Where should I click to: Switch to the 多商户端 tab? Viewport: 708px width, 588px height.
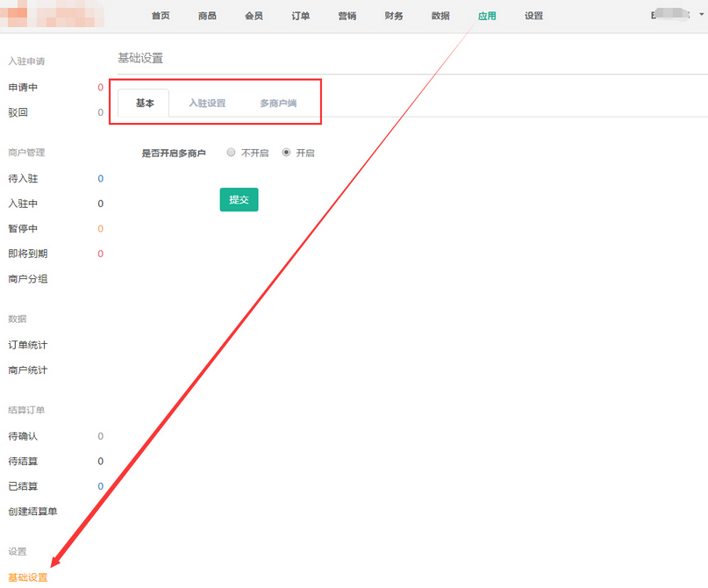(x=277, y=104)
